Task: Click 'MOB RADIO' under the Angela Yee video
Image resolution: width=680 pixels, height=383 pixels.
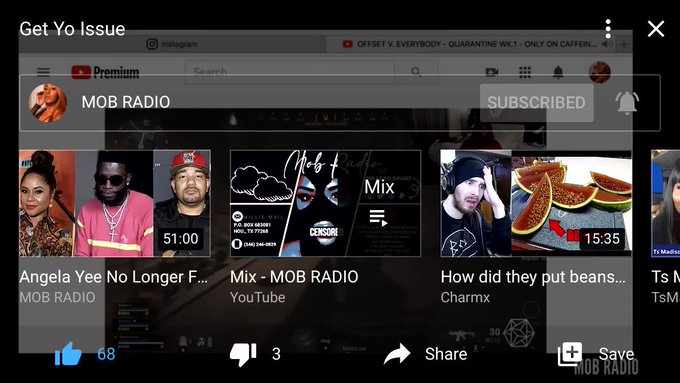Action: click(x=57, y=298)
